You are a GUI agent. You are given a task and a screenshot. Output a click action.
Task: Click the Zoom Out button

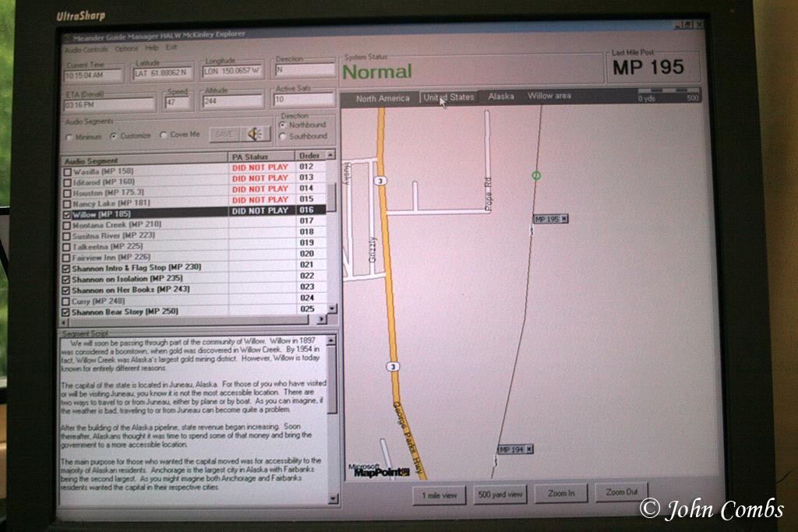[x=621, y=491]
